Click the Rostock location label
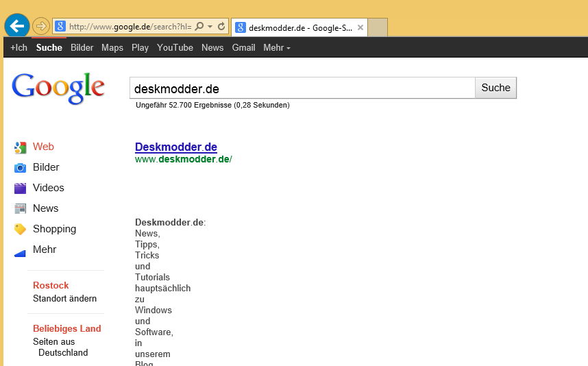The image size is (588, 366). click(51, 285)
